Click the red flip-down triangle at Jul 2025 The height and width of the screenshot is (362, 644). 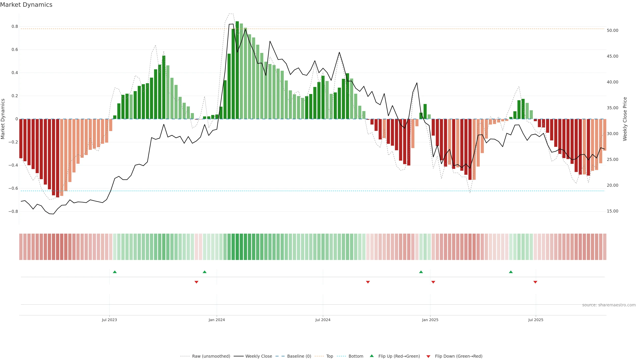(535, 282)
